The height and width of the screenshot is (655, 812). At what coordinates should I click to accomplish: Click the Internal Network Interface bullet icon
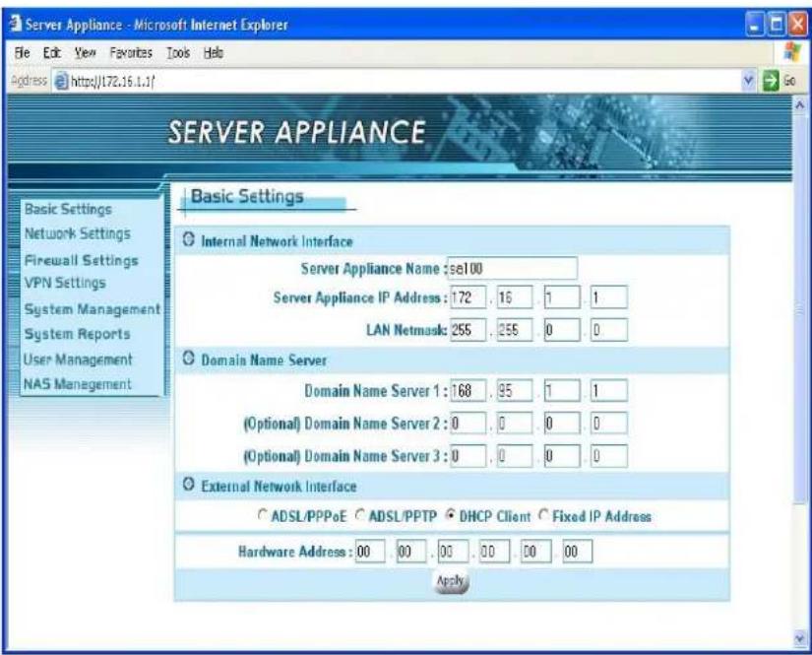click(189, 239)
